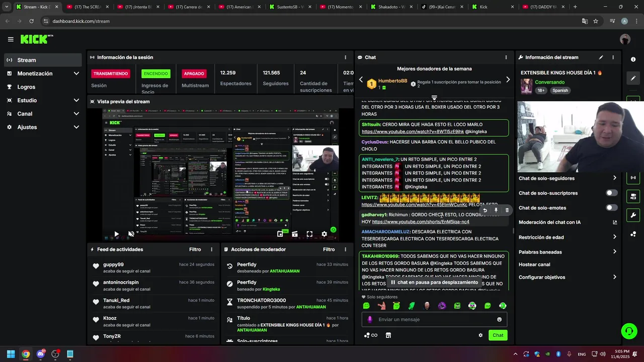Open Palabras baneadas settings arrow
The width and height of the screenshot is (644, 362).
click(x=614, y=252)
